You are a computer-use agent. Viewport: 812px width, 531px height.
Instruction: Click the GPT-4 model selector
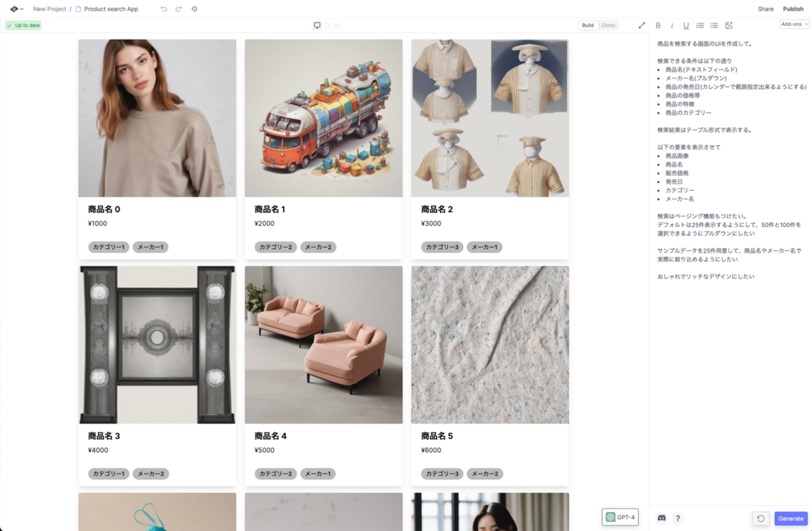pyautogui.click(x=620, y=517)
